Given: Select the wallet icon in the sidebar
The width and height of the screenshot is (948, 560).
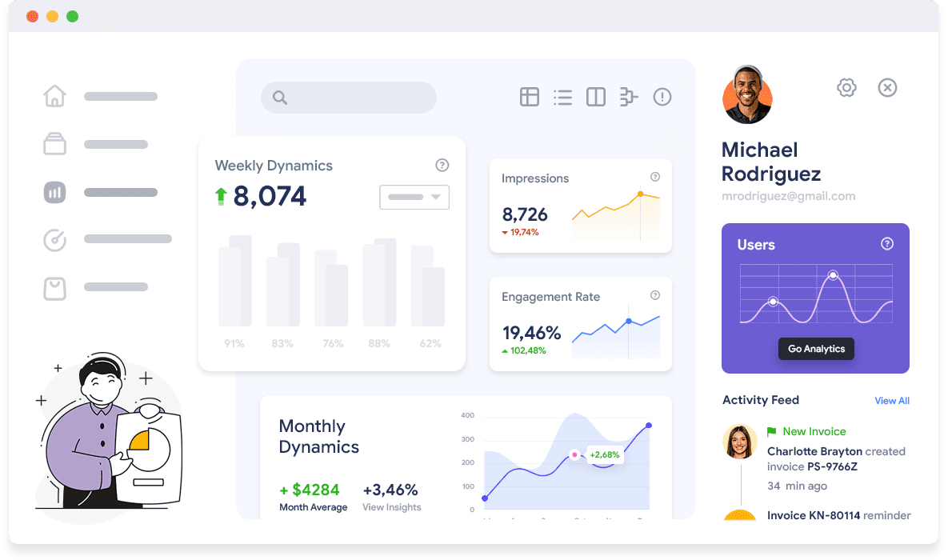Looking at the screenshot, I should [x=54, y=144].
